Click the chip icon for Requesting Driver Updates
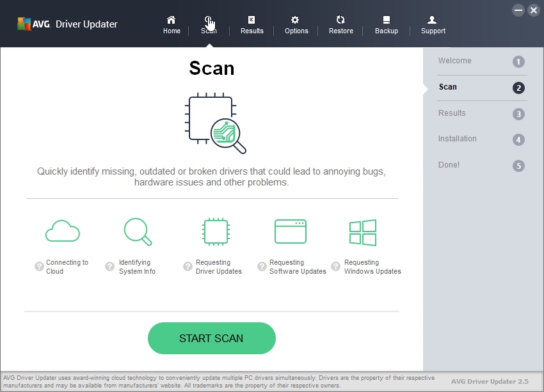 tap(216, 231)
